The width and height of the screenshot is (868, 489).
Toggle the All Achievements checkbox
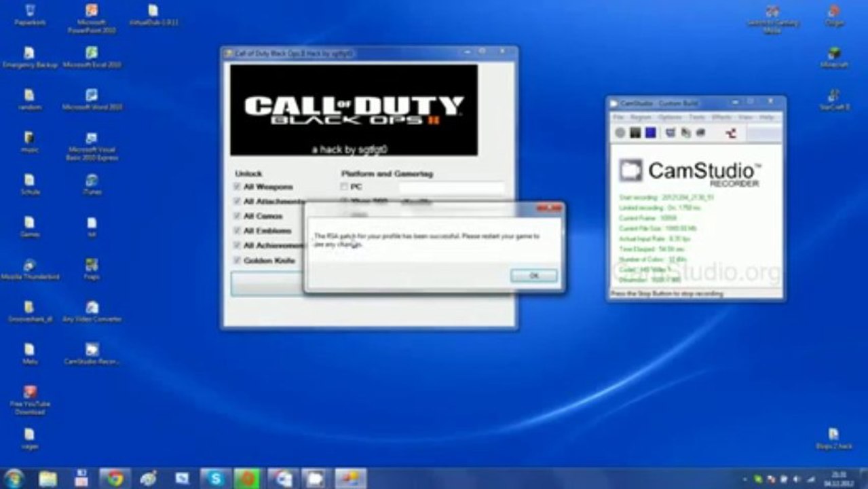(x=238, y=245)
